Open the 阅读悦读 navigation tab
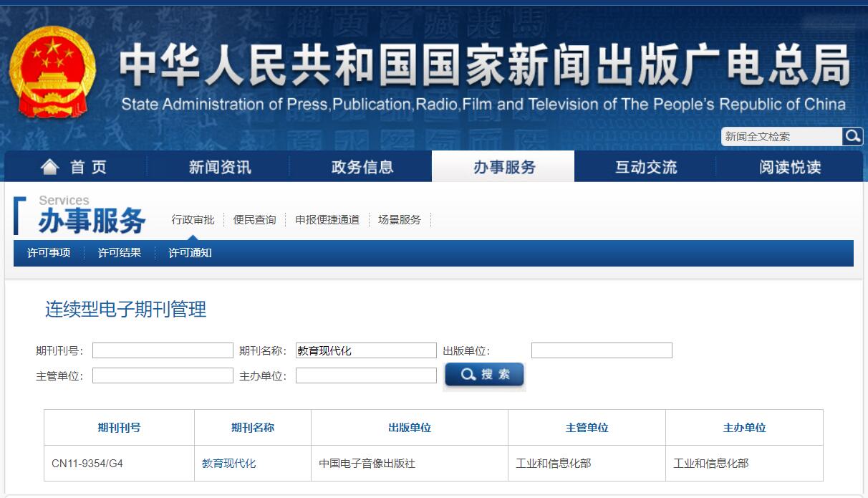This screenshot has width=868, height=498. coord(790,167)
